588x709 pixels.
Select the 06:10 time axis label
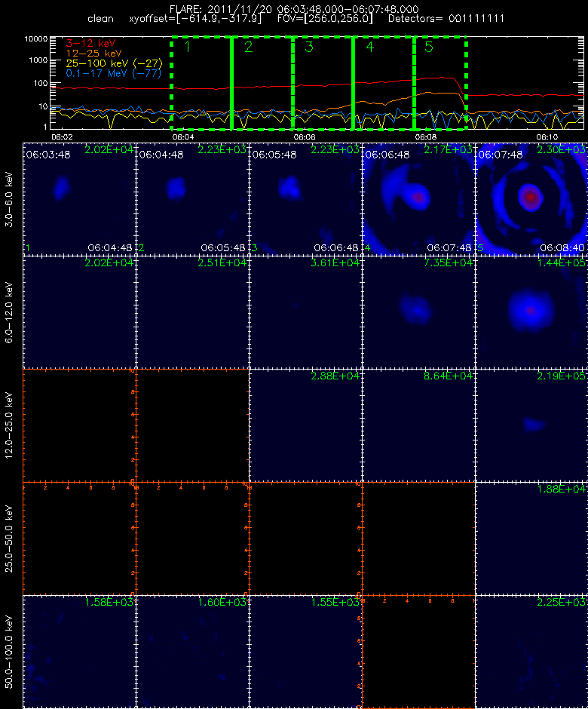547,137
